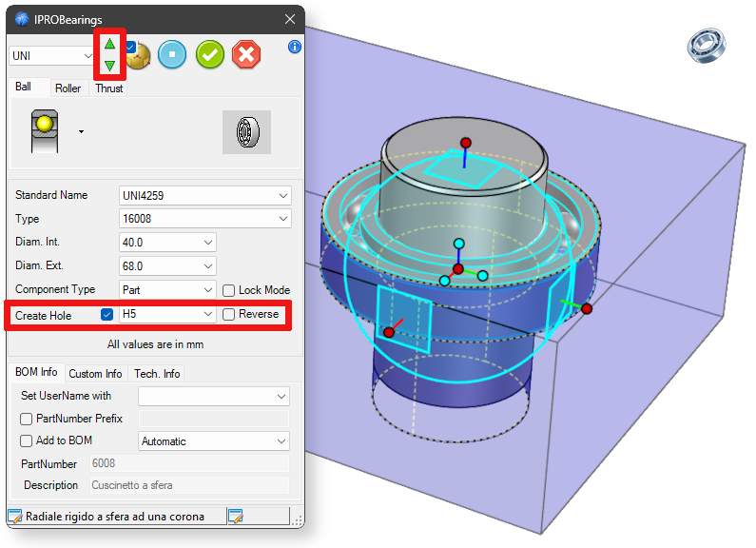Click the edit note icon beside description

tap(235, 517)
